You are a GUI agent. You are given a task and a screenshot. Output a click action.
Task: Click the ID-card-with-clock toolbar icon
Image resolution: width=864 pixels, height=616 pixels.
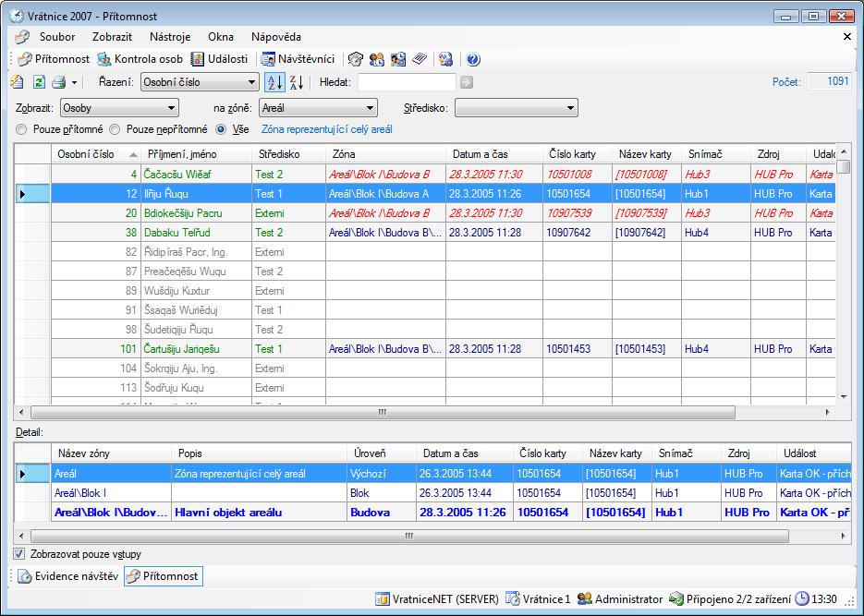tap(398, 59)
